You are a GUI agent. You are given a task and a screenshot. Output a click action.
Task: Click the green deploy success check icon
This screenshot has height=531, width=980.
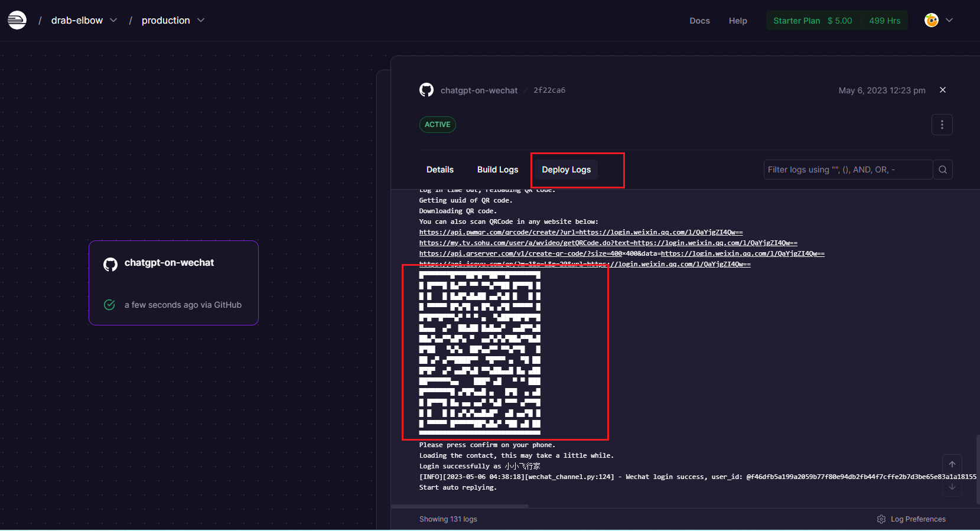pyautogui.click(x=109, y=305)
